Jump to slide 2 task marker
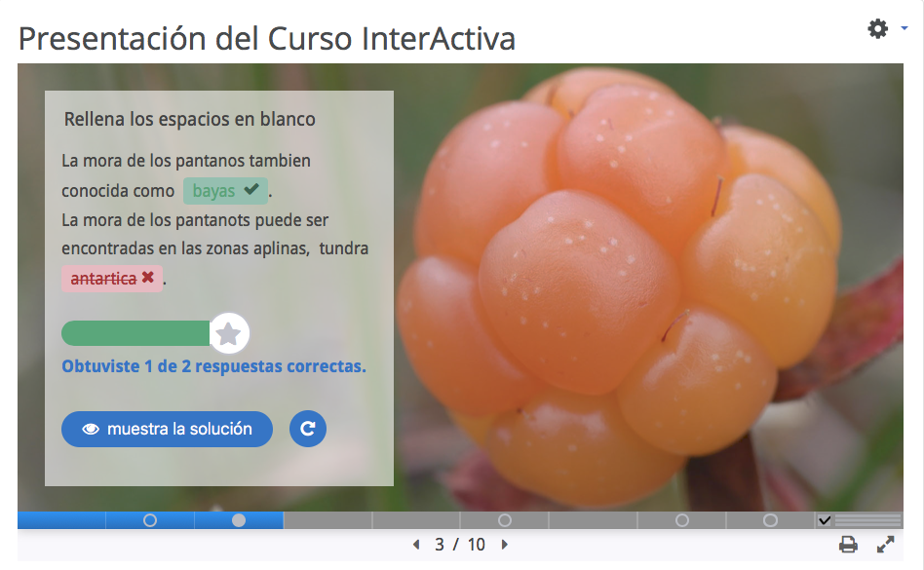924x570 pixels. click(150, 520)
